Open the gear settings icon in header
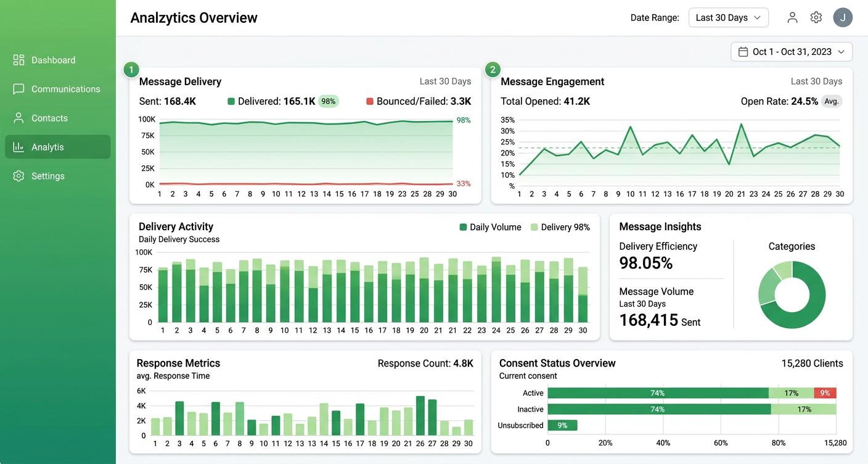 click(x=816, y=17)
